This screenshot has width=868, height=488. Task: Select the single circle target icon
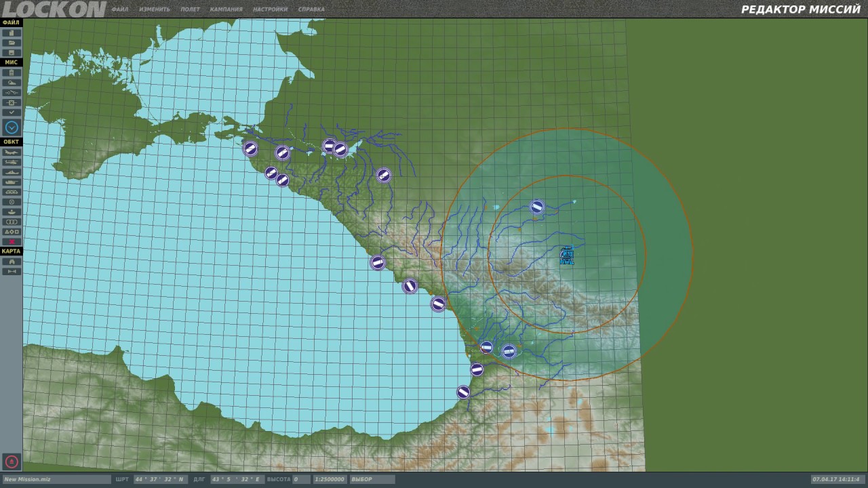coord(12,202)
